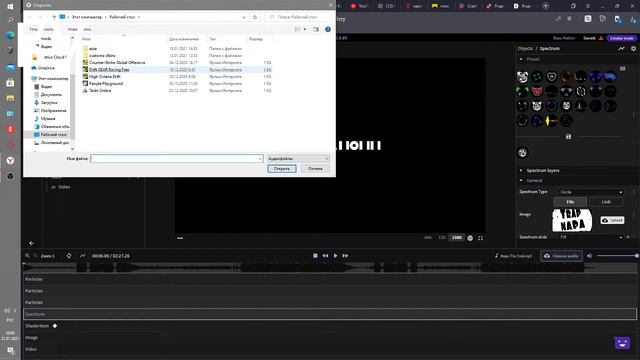Open the address bar history dropdown
Image resolution: width=640 pixels, height=360 pixels.
[x=244, y=17]
